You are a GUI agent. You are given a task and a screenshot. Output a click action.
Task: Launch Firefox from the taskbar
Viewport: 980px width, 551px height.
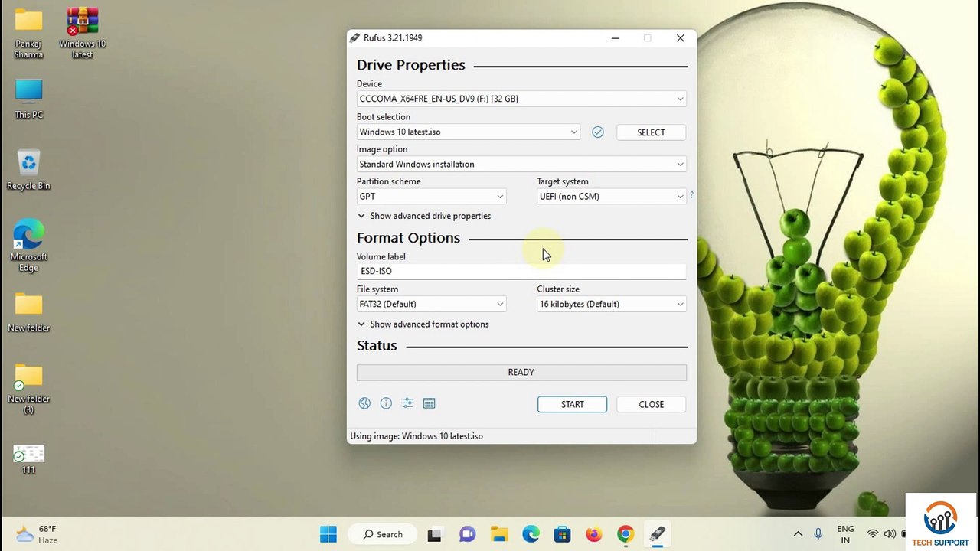click(594, 534)
